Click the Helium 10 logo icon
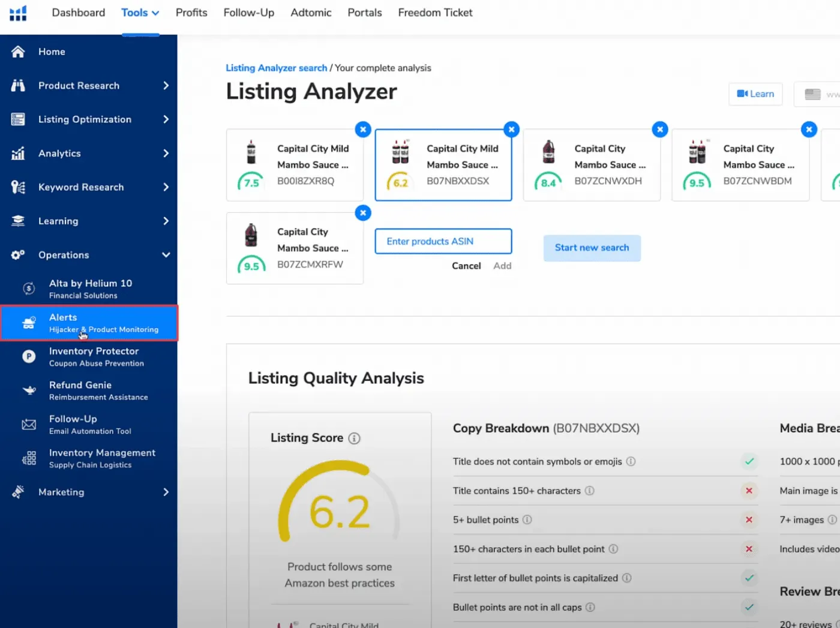840x628 pixels. click(18, 13)
